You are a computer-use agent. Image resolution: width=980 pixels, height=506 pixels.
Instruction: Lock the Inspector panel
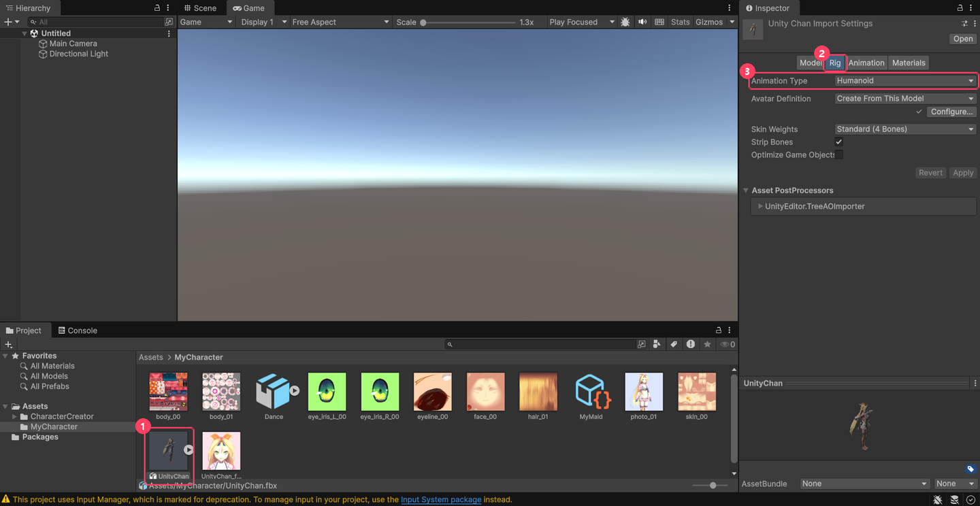coord(960,8)
